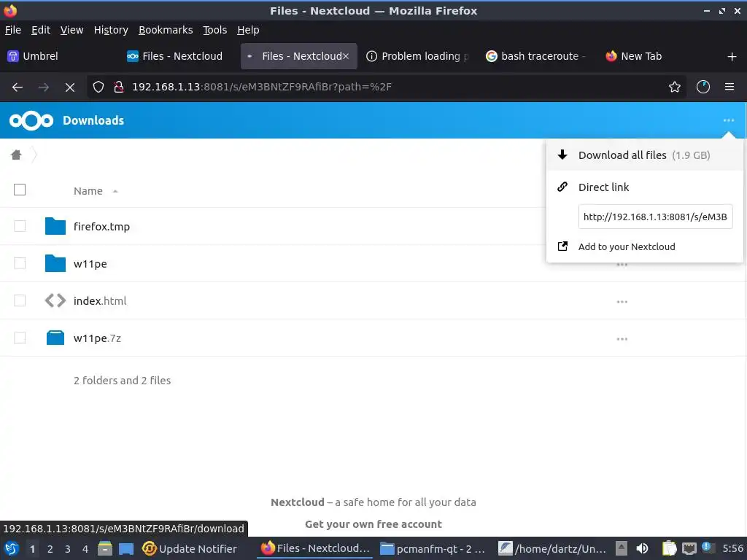The height and width of the screenshot is (560, 747).
Task: Click the taskbar network monitor tray icon
Action: click(689, 548)
